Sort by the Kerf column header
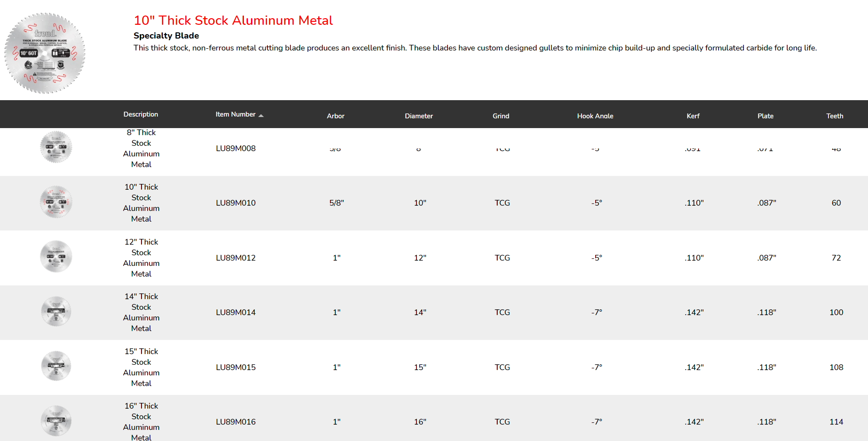 (693, 116)
